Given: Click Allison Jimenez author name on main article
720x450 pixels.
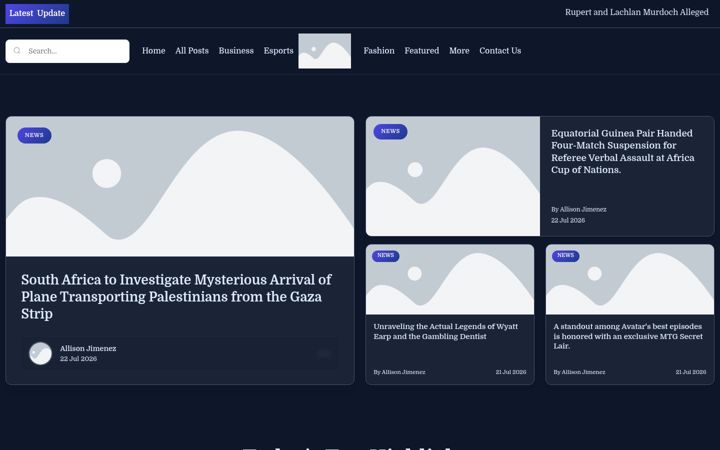Looking at the screenshot, I should coord(88,349).
